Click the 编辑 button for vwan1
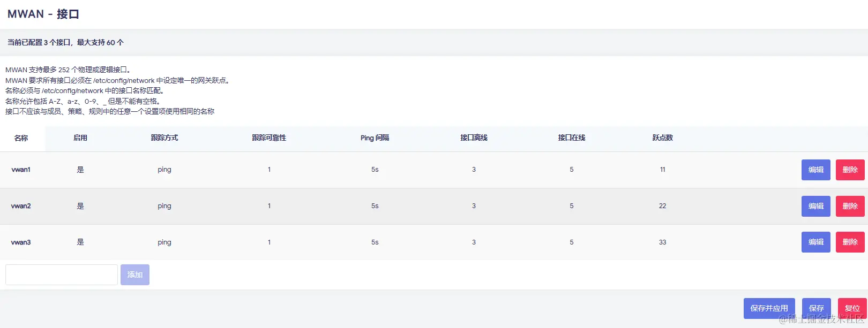This screenshot has height=328, width=868. (x=815, y=170)
